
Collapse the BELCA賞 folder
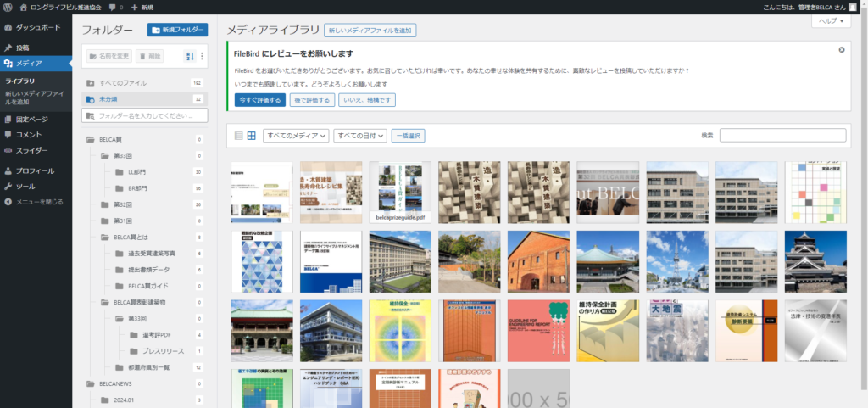(90, 139)
